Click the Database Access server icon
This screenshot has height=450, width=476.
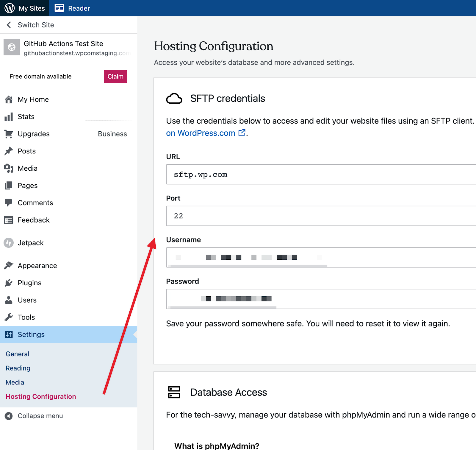[x=174, y=392]
